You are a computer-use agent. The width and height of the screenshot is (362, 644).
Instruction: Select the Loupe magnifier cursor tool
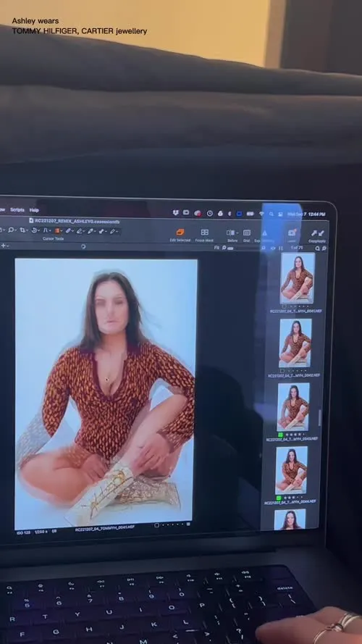point(11,231)
